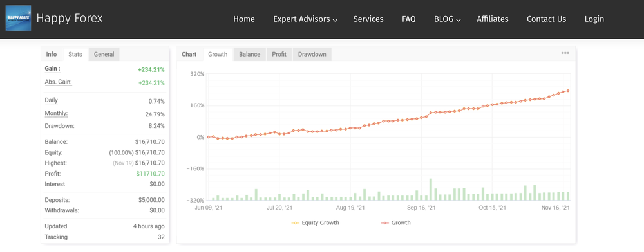644x252 pixels.
Task: Open the Contact Us page
Action: (x=546, y=19)
